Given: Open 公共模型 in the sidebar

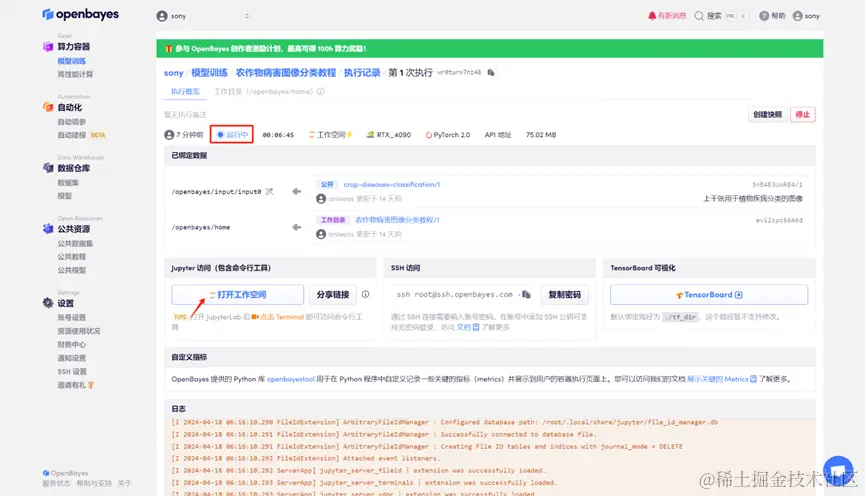Looking at the screenshot, I should [72, 270].
